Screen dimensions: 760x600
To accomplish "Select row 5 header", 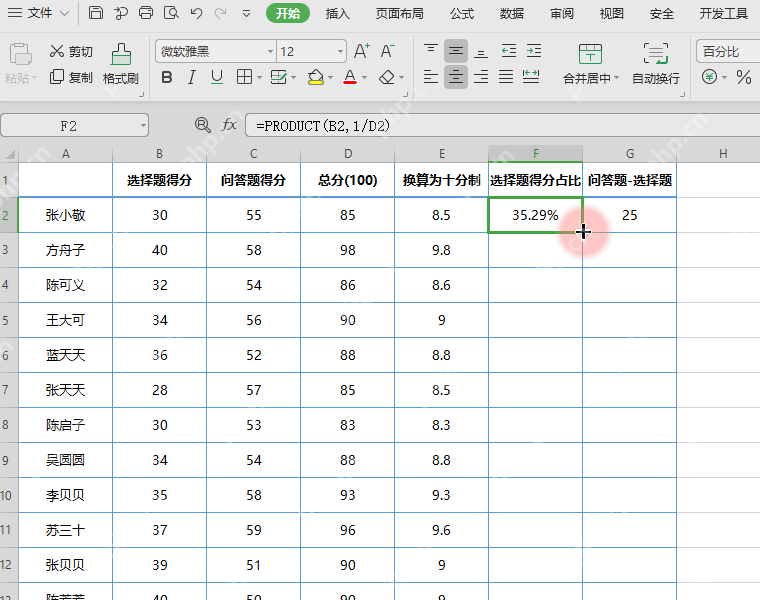I will [x=9, y=320].
